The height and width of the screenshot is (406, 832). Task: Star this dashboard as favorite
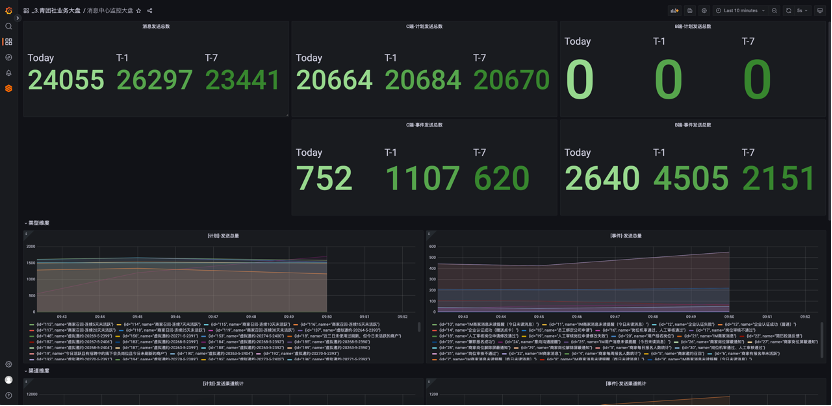[x=139, y=10]
